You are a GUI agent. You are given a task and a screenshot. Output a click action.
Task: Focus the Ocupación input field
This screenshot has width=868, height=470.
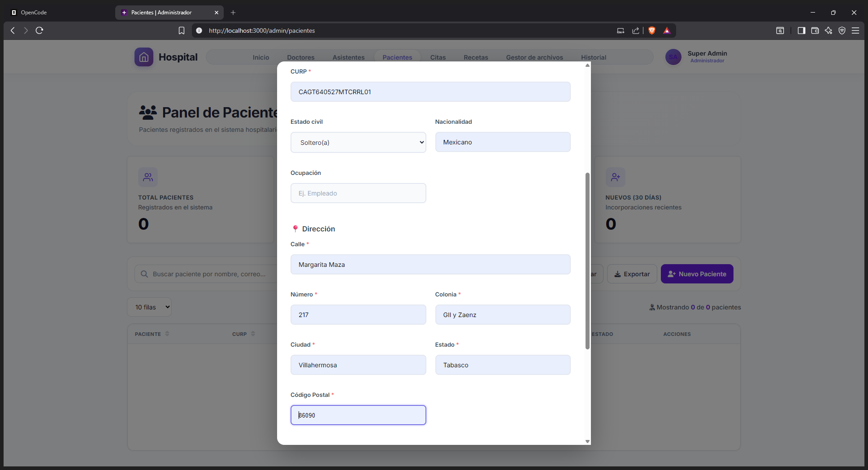[x=358, y=193]
